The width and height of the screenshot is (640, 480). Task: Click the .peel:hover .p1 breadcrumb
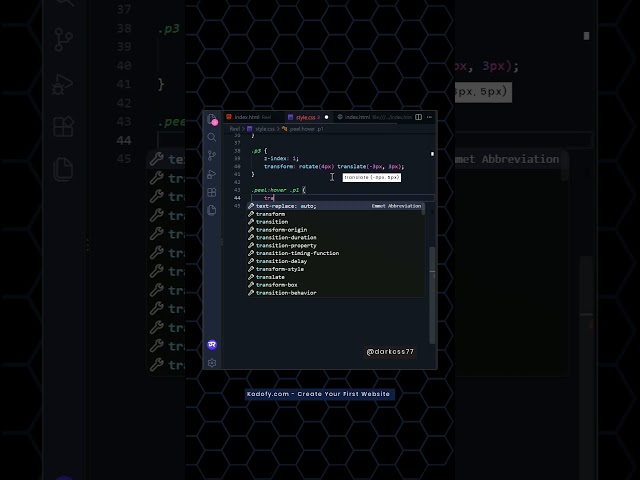point(302,129)
